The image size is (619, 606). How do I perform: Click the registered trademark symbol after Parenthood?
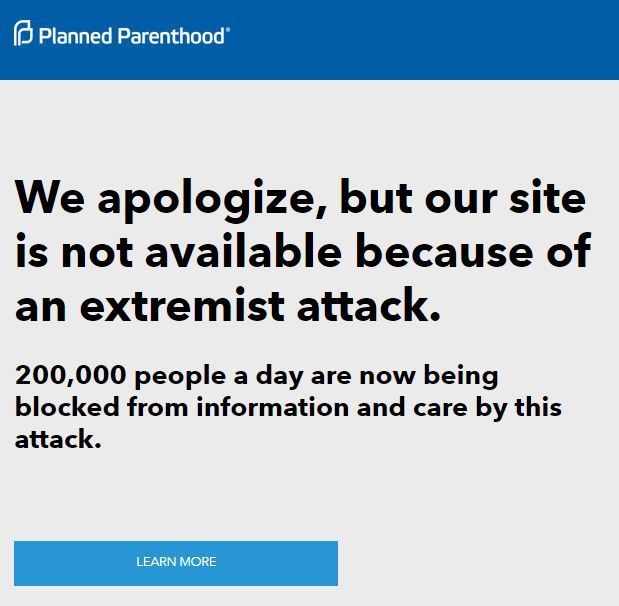(229, 29)
